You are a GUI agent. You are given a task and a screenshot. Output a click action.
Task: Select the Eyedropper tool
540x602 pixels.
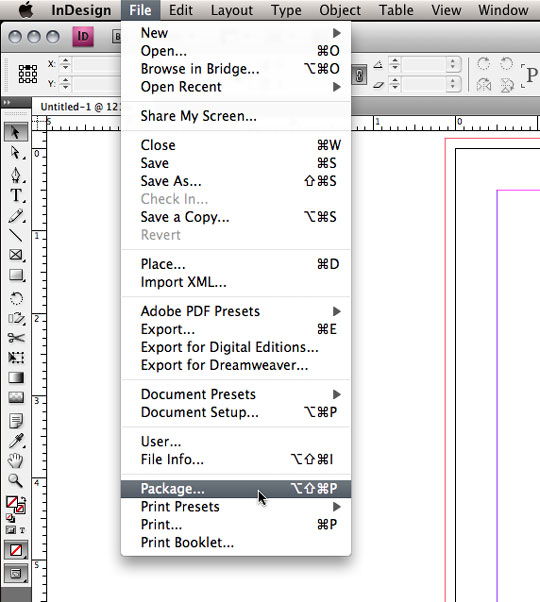[x=16, y=441]
